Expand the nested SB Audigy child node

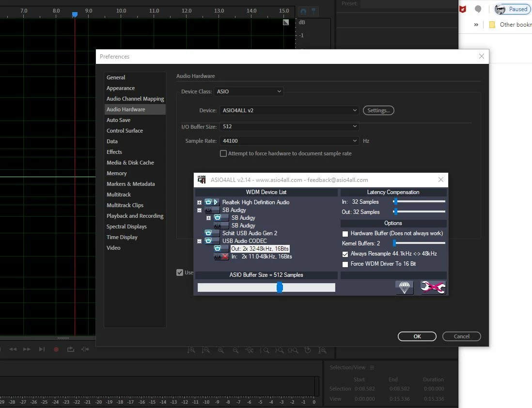(209, 218)
